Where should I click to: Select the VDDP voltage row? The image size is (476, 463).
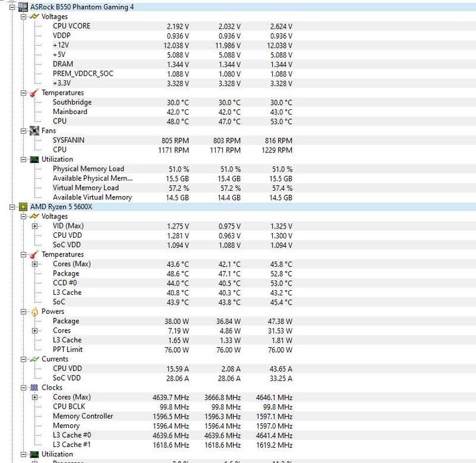pyautogui.click(x=172, y=36)
